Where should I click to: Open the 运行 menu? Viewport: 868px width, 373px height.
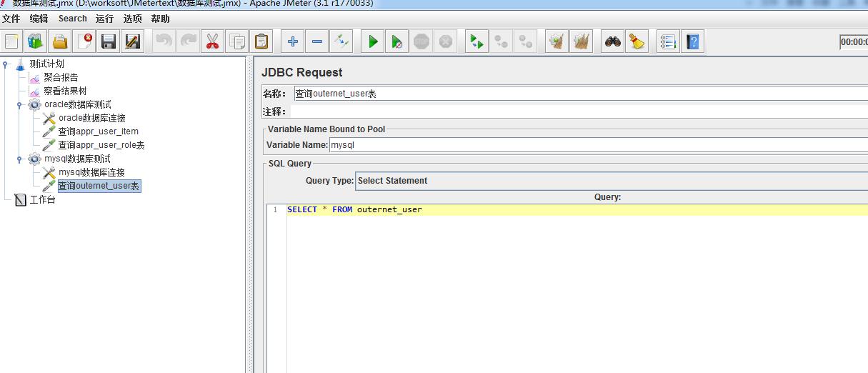tap(104, 19)
